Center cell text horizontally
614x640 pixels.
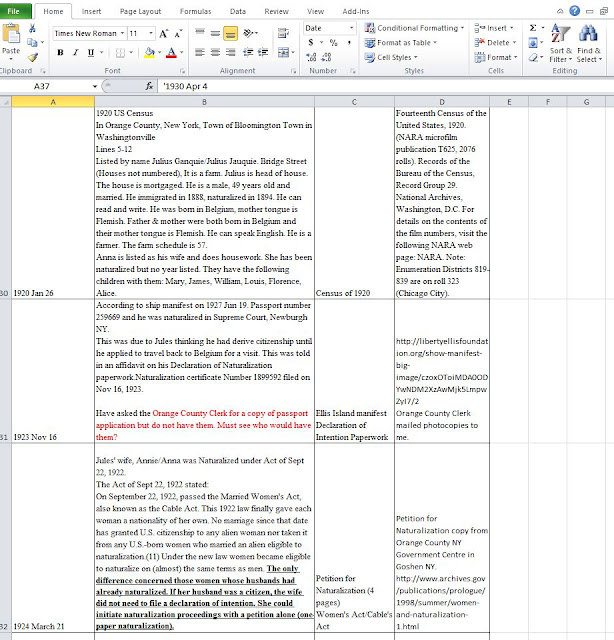point(215,52)
